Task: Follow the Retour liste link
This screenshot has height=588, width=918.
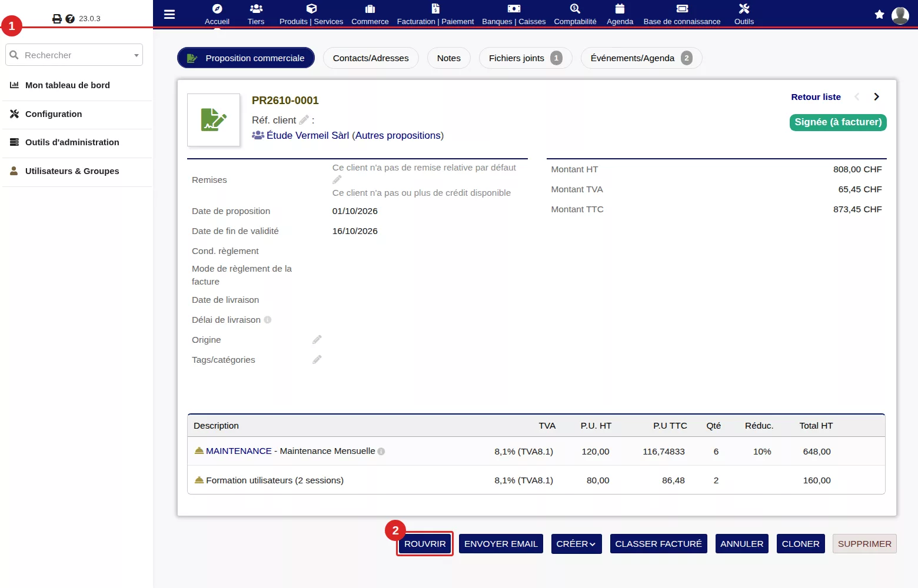Action: tap(816, 97)
